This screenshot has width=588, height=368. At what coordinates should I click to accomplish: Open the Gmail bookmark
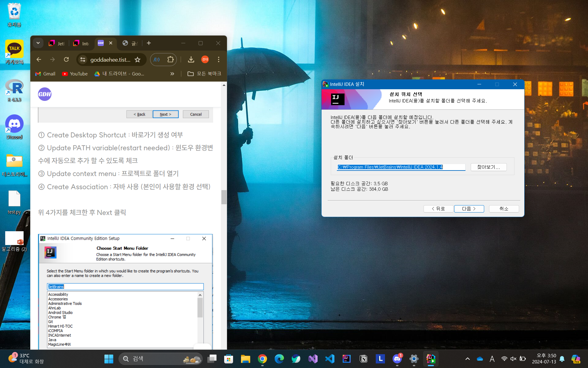click(45, 74)
